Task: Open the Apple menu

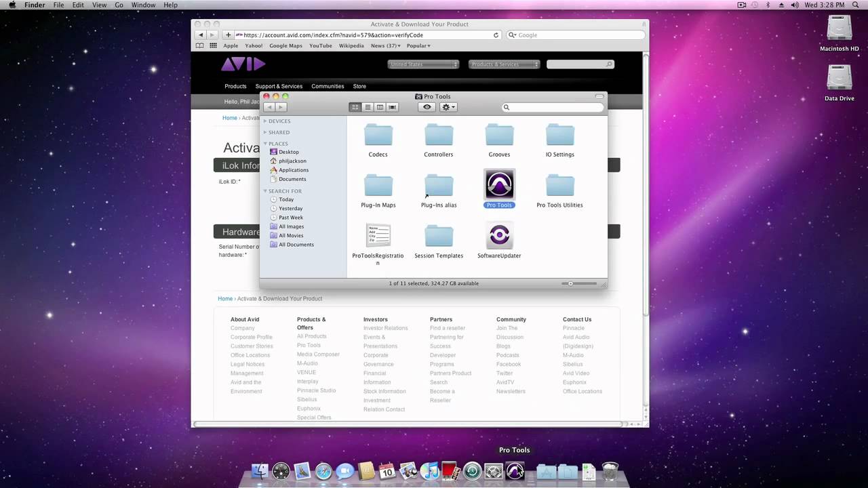Action: tap(12, 5)
